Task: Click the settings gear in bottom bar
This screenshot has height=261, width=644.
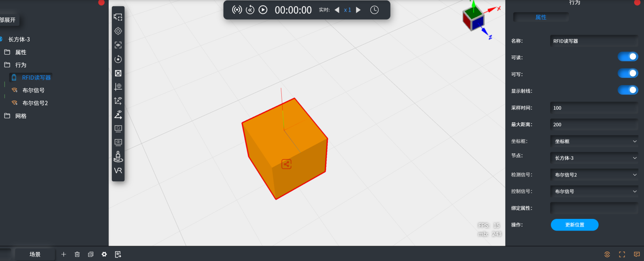Action: pyautogui.click(x=104, y=254)
